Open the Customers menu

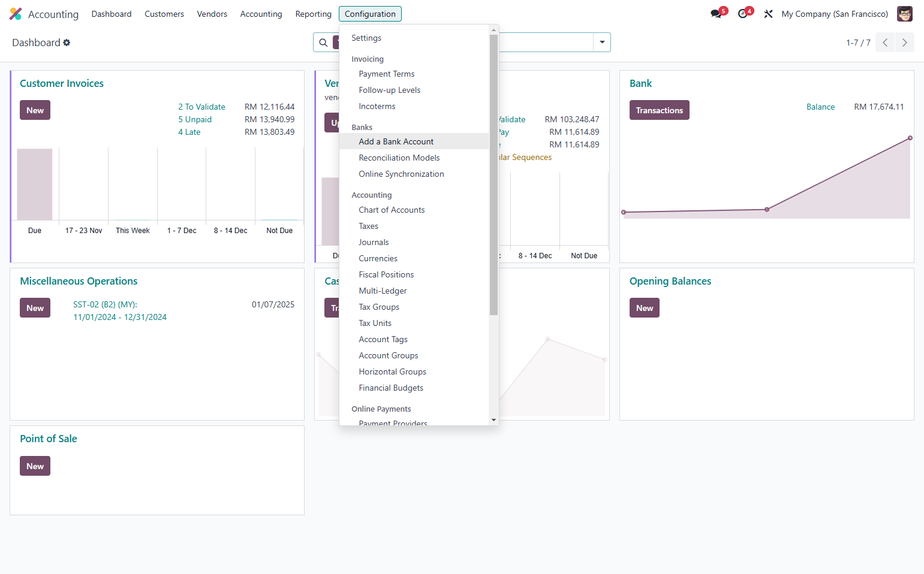[x=164, y=14]
